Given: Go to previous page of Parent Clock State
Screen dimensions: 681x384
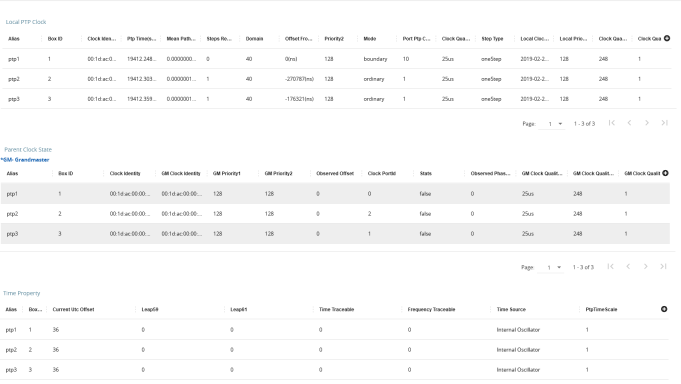Looking at the screenshot, I should click(628, 266).
